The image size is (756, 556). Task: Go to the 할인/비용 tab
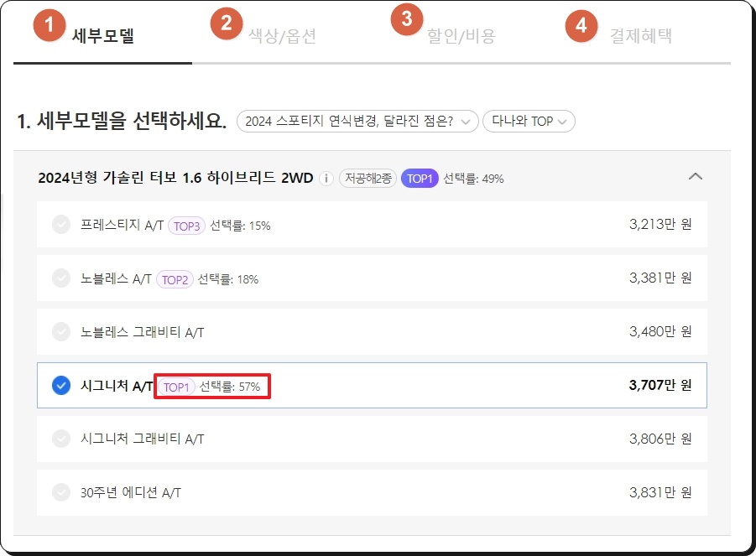click(461, 36)
